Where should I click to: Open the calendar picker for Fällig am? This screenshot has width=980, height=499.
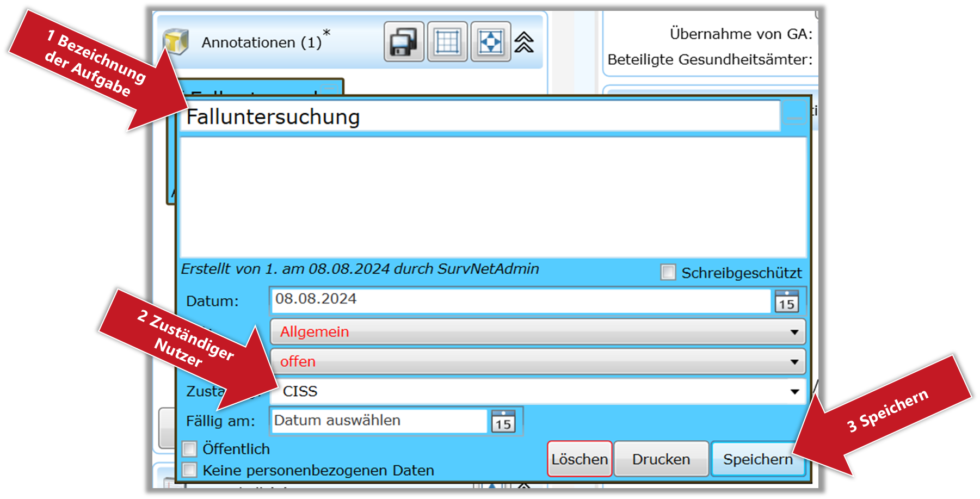point(503,421)
